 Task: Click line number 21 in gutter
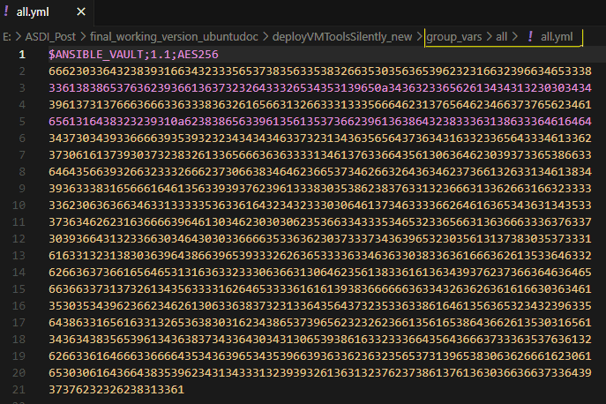[x=19, y=390]
